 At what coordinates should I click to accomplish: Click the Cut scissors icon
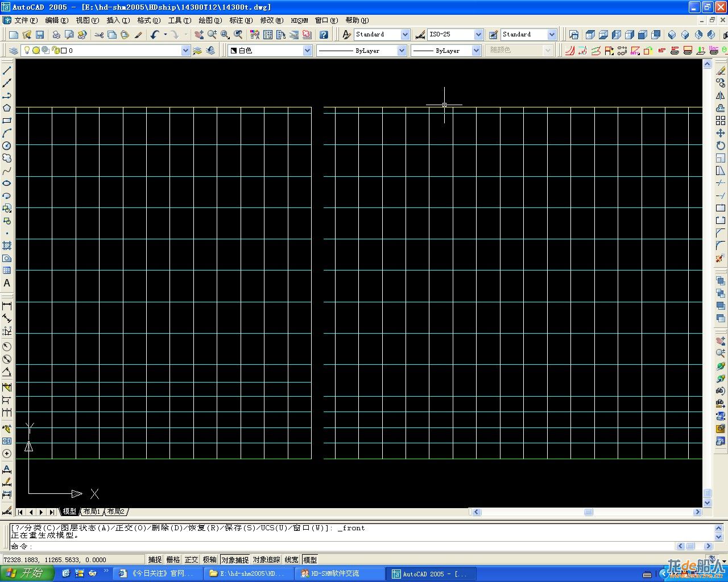99,35
